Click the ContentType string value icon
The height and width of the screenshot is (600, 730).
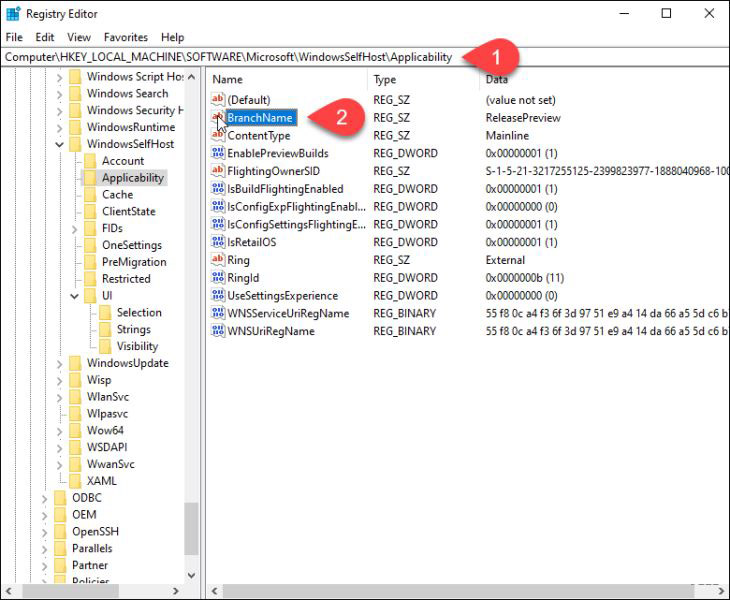218,135
